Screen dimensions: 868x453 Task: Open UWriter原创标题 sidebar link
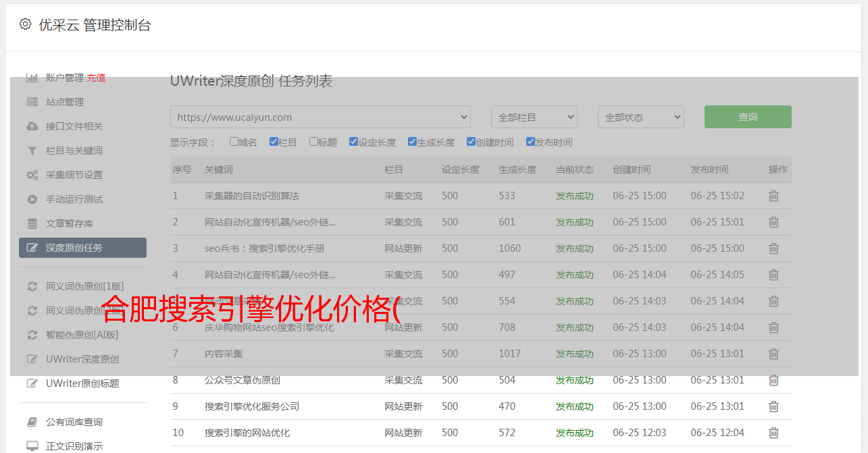82,383
